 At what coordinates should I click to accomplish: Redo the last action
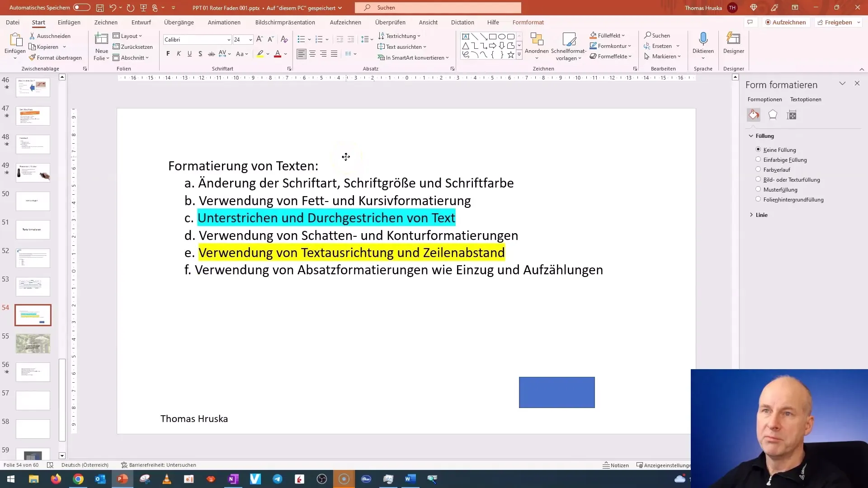(x=131, y=8)
